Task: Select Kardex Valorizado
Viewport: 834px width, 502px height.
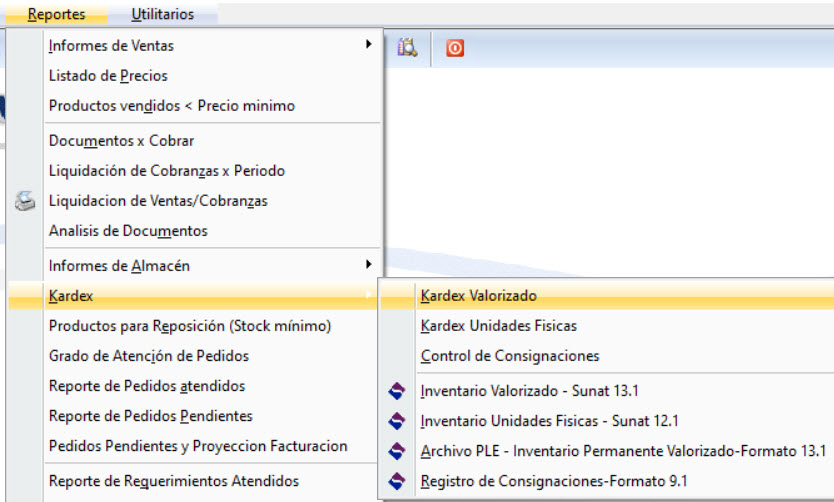Action: (607, 296)
